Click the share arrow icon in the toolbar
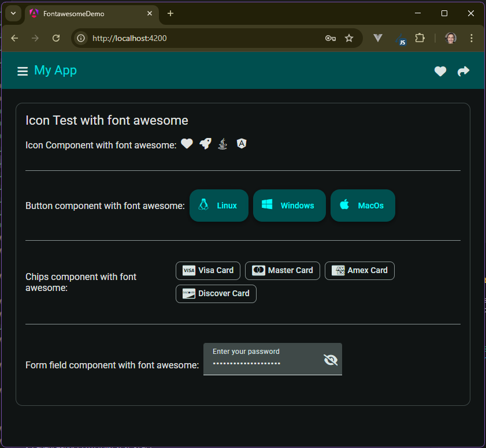 (463, 71)
